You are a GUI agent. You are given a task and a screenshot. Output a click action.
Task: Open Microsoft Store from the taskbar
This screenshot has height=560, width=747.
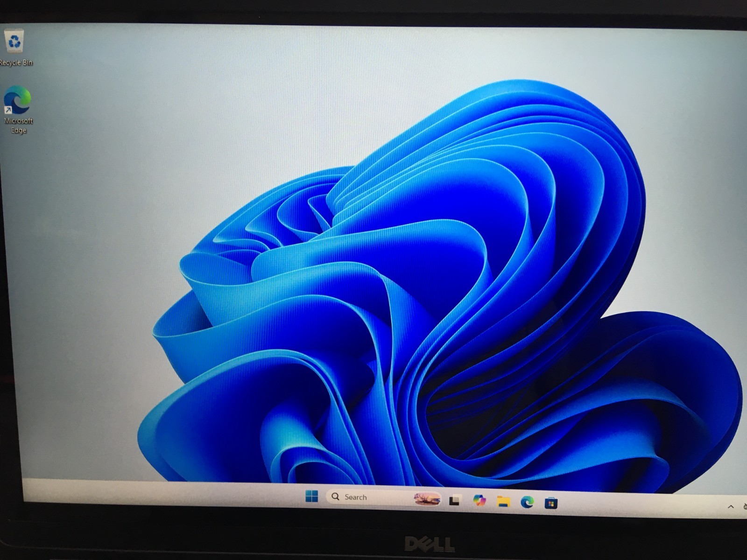pos(551,503)
